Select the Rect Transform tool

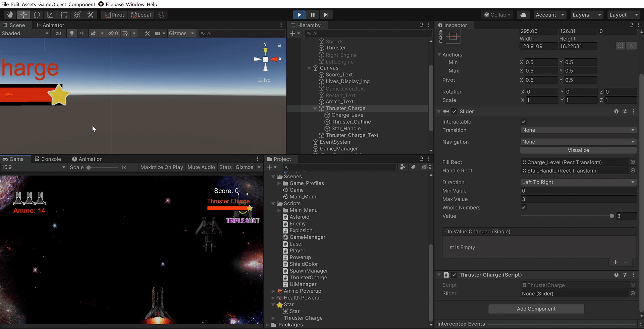[64, 15]
